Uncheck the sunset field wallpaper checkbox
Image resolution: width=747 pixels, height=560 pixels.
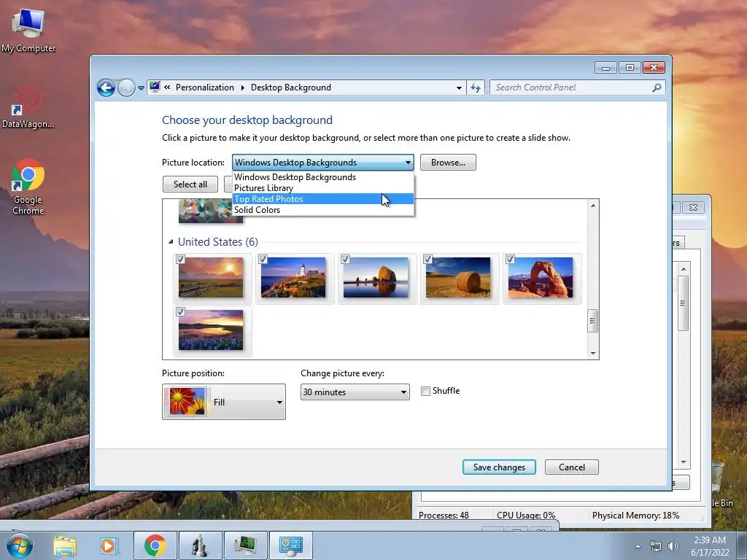[181, 259]
